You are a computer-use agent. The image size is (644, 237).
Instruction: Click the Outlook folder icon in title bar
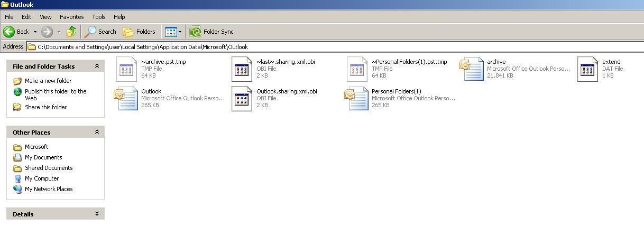tap(5, 4)
